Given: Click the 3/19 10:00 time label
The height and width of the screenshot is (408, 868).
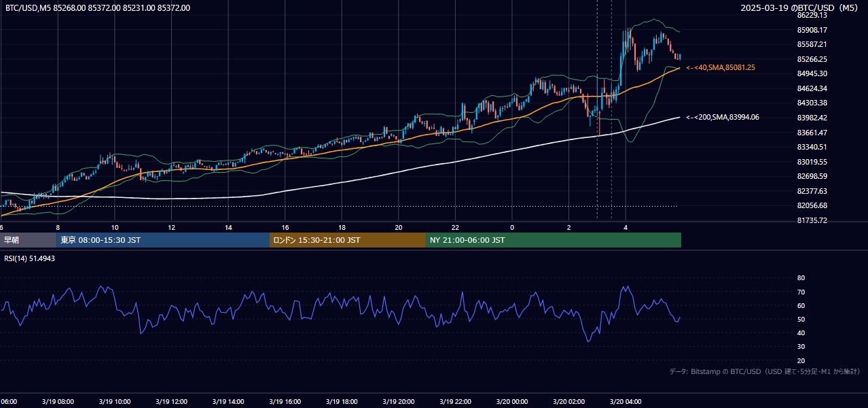Looking at the screenshot, I should tap(114, 402).
